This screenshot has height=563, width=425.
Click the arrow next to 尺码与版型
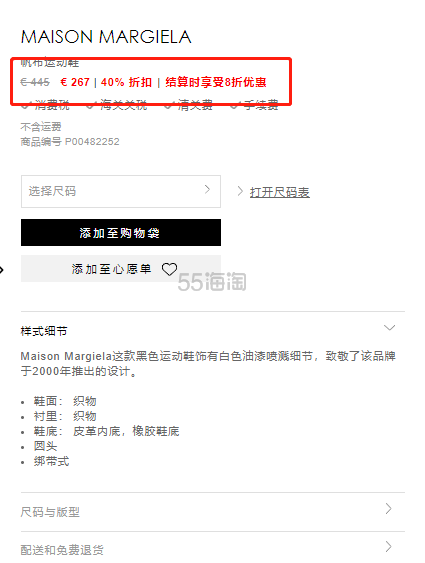pyautogui.click(x=388, y=509)
